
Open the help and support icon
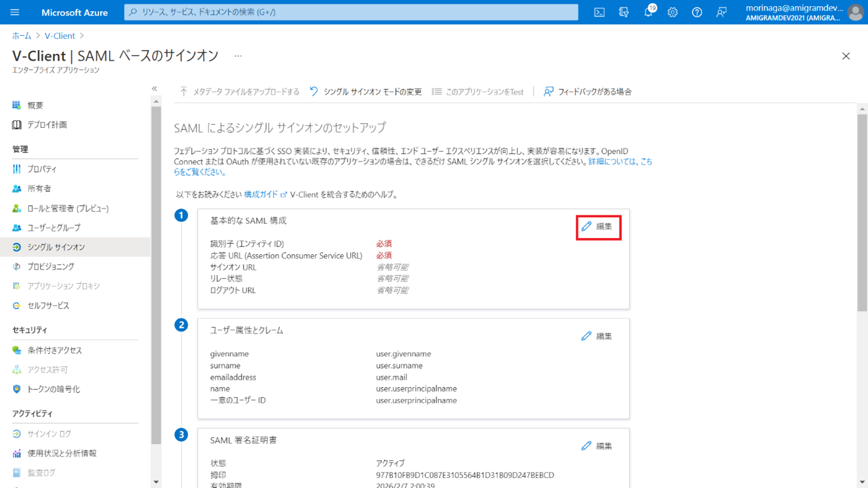tap(696, 12)
